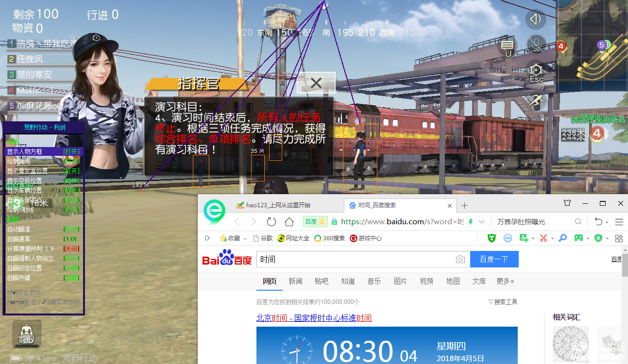Screen dimensions: 628x364
Task: Click the Baidu search input field
Action: 355,259
